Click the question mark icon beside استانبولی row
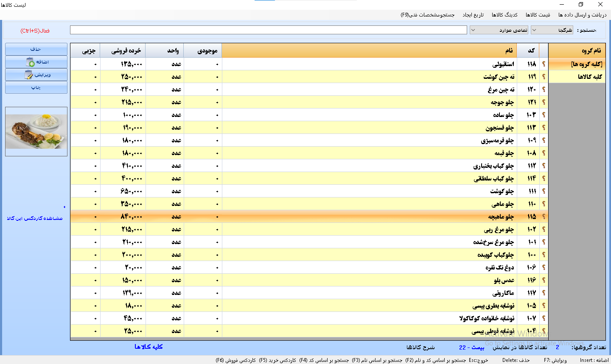Image resolution: width=611 pixels, height=364 pixels. click(x=544, y=64)
